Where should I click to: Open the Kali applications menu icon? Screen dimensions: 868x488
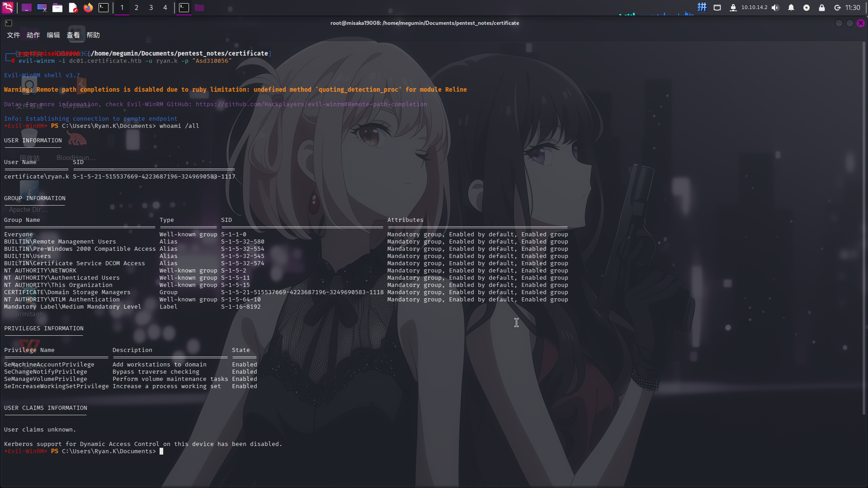(8, 7)
